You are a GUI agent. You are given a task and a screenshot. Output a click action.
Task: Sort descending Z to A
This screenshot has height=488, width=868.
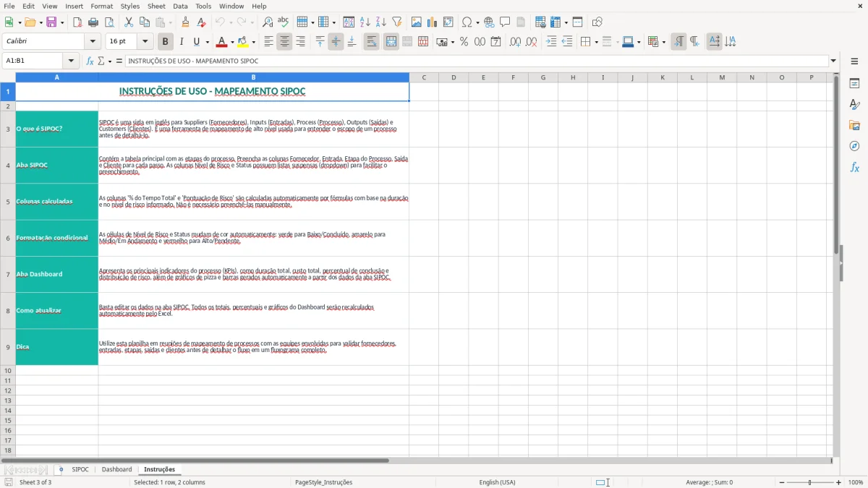pos(380,22)
